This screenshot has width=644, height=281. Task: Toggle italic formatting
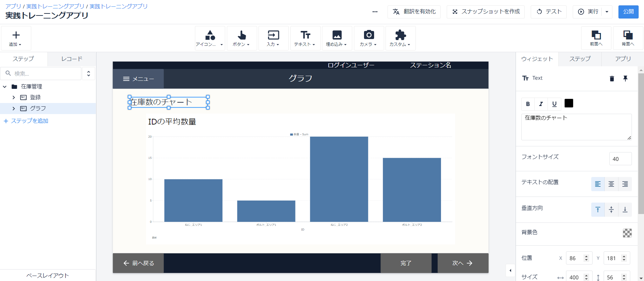pos(541,104)
